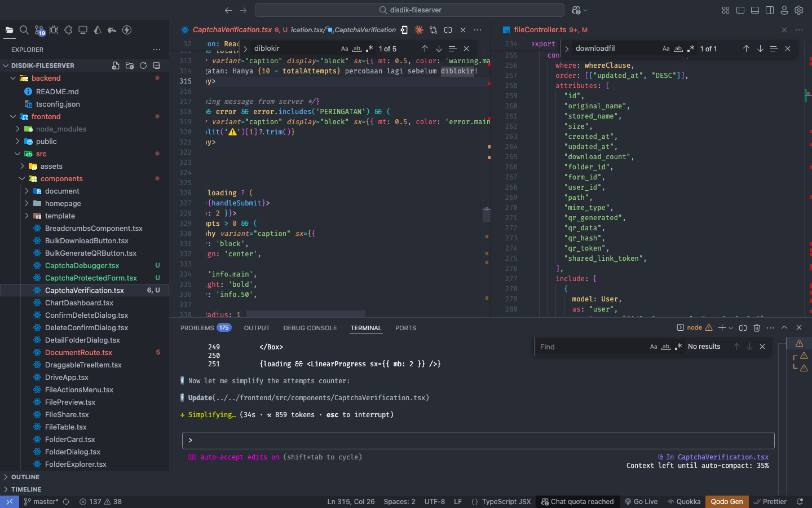This screenshot has width=812, height=508.
Task: Kill the terminal with trash icon
Action: point(757,327)
